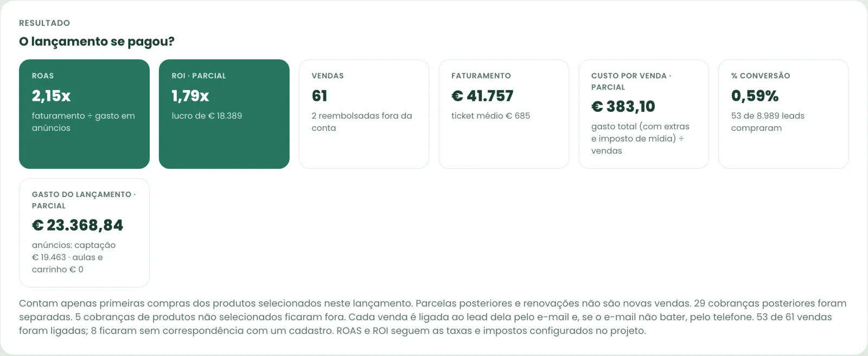This screenshot has height=356, width=868.
Task: Click the 0,59% conversion value
Action: 755,96
